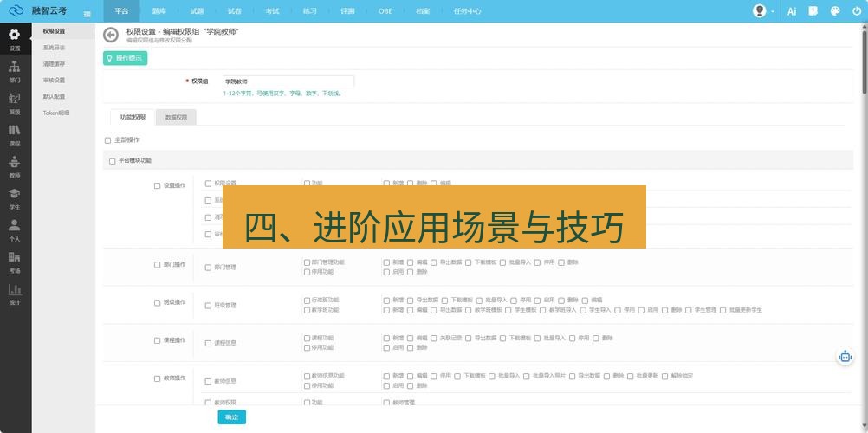The width and height of the screenshot is (868, 433).
Task: Check the 部门操作 checkbox
Action: tap(157, 265)
